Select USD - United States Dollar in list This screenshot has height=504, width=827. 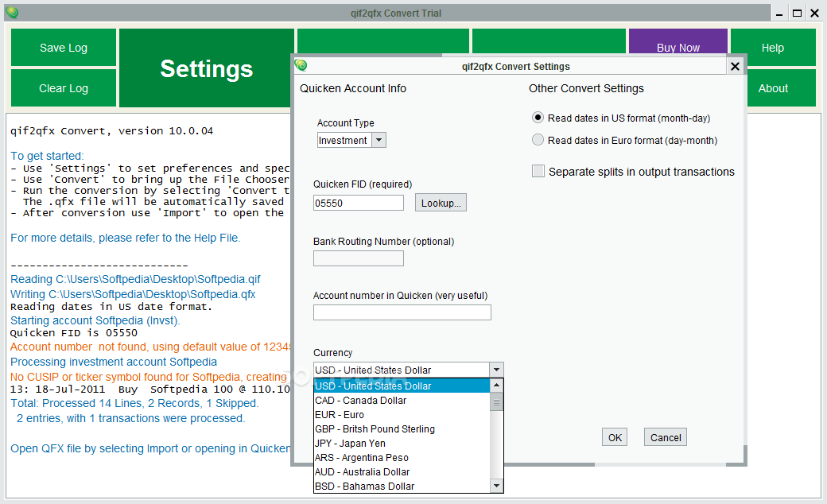click(402, 386)
